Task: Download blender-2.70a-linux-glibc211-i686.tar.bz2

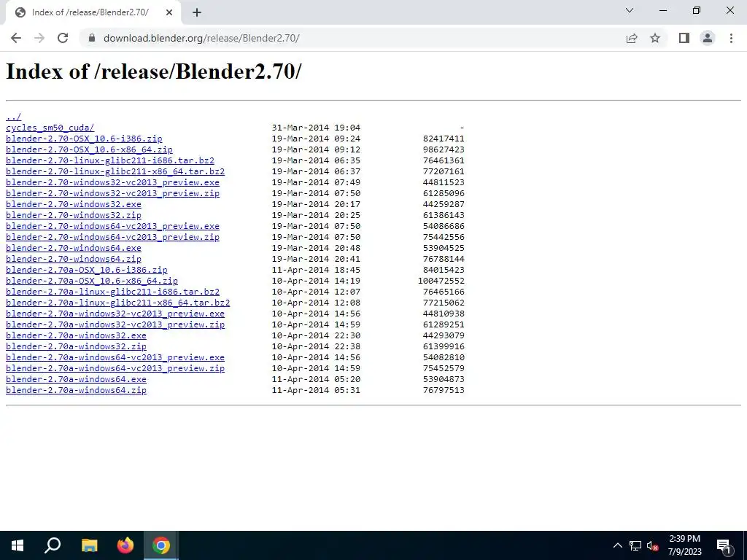Action: 113,292
